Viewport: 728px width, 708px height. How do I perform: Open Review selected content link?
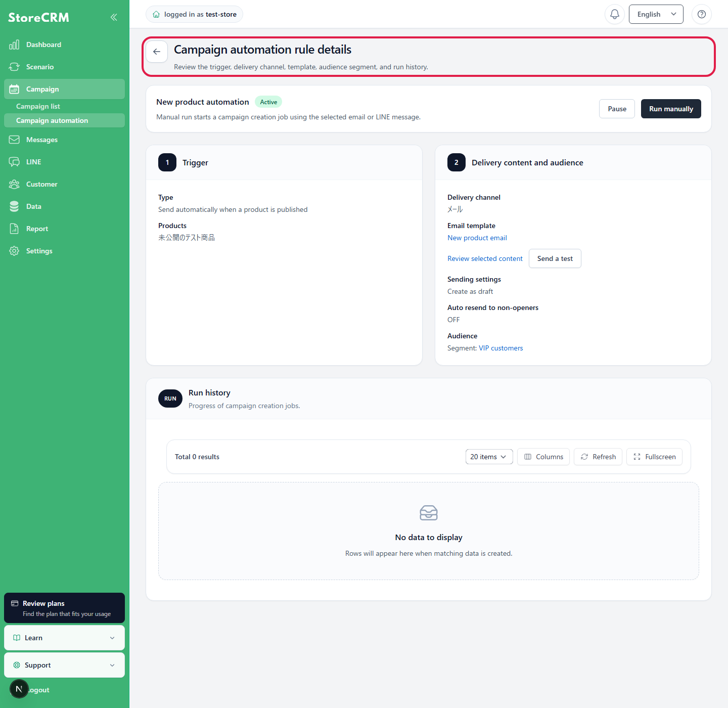485,258
